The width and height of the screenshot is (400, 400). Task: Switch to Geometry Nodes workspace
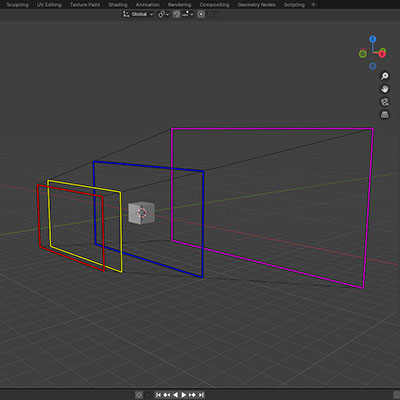coord(256,5)
